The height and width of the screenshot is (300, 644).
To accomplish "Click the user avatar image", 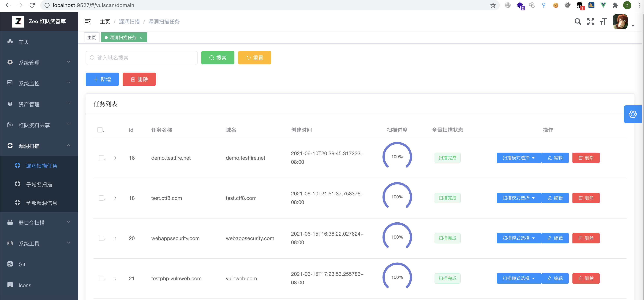I will click(620, 22).
